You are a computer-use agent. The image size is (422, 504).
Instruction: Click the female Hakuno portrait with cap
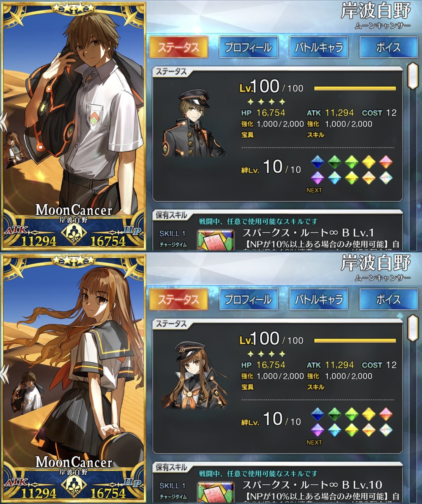coord(194,375)
